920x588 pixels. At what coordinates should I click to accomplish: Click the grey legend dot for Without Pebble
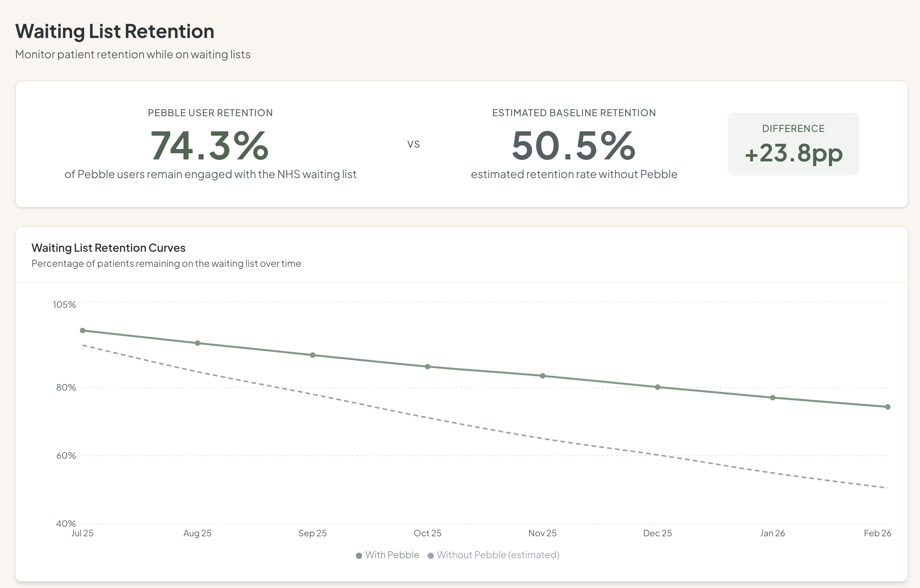[x=431, y=555]
